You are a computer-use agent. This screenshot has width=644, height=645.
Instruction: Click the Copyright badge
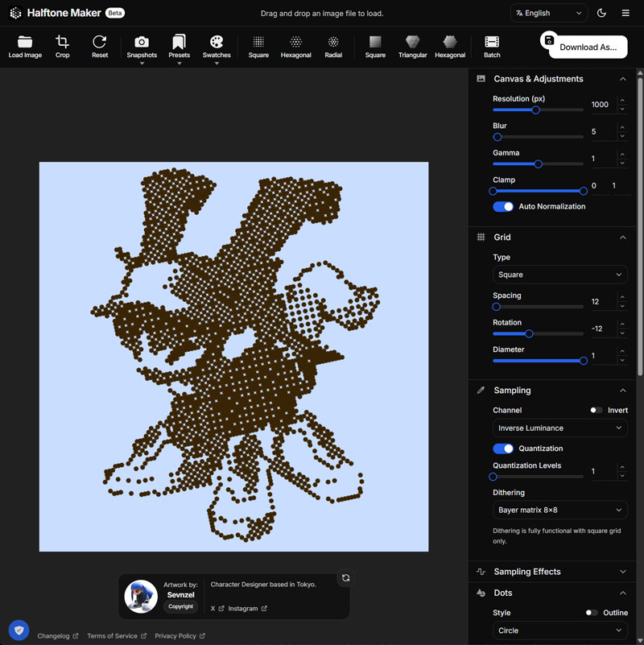[180, 606]
